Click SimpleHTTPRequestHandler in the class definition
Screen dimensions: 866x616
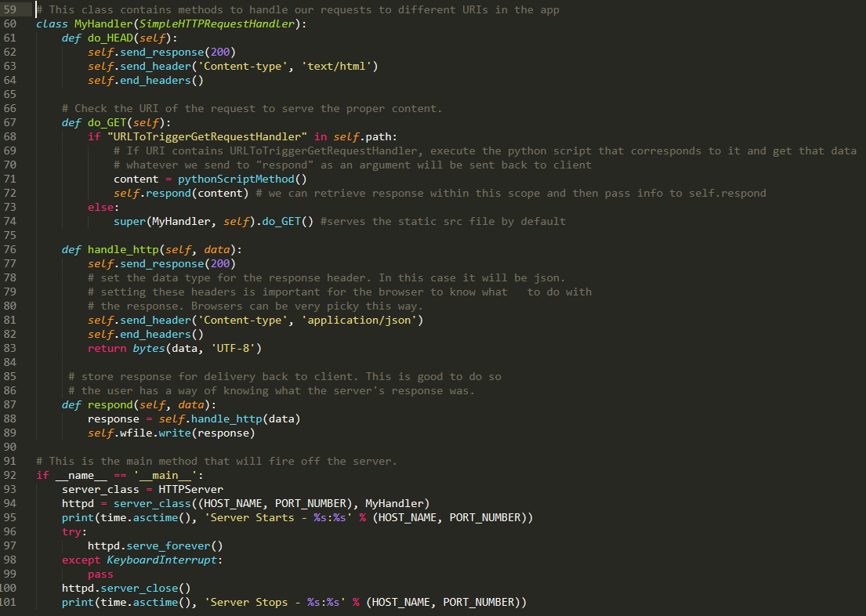point(216,24)
